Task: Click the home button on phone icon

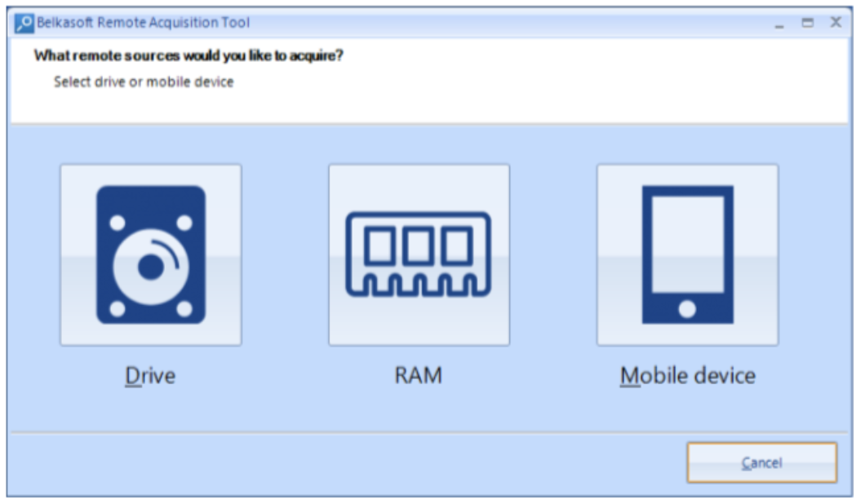Action: (687, 309)
